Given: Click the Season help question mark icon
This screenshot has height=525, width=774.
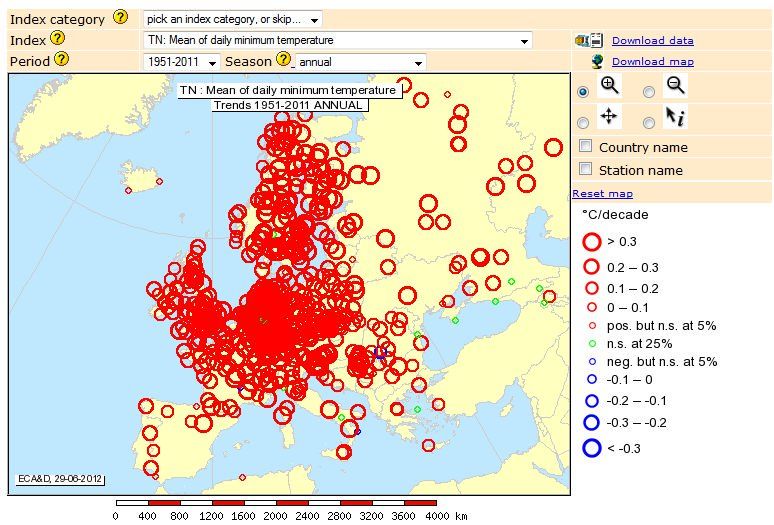Looking at the screenshot, I should [x=283, y=59].
